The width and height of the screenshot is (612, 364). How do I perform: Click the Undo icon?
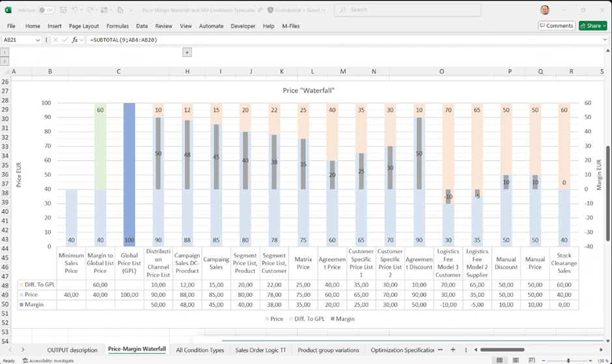(x=76, y=10)
